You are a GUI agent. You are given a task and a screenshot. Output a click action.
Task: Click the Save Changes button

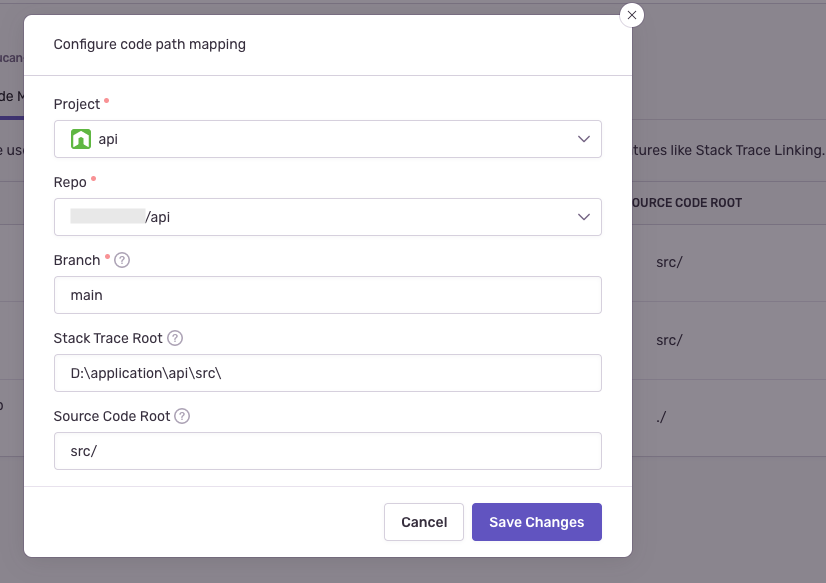coord(536,521)
